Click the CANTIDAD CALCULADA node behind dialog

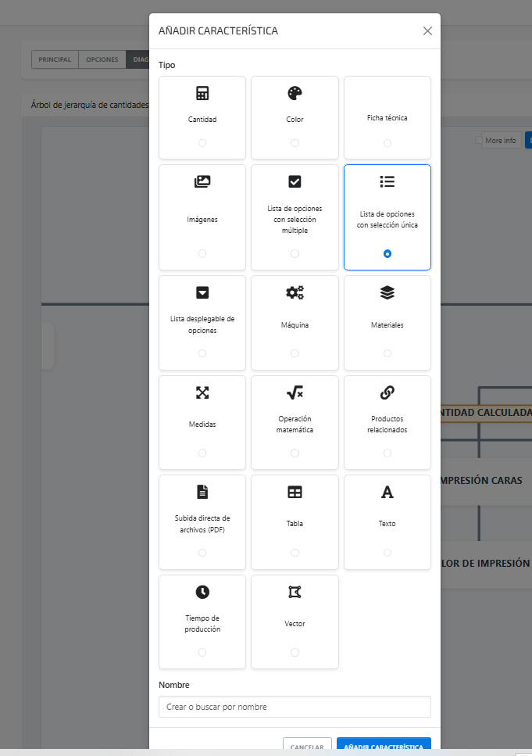[x=486, y=413]
